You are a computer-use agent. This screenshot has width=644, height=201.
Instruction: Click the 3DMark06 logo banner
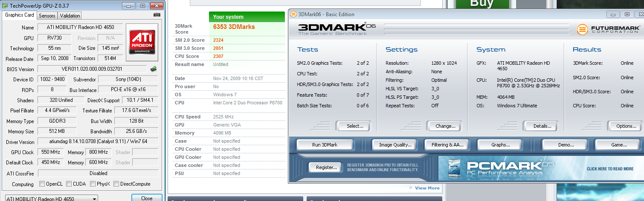[337, 29]
